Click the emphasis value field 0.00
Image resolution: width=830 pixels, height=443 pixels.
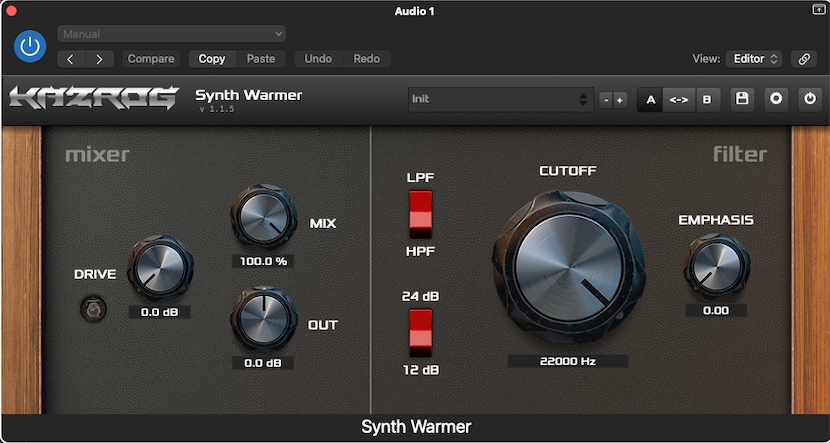[716, 310]
